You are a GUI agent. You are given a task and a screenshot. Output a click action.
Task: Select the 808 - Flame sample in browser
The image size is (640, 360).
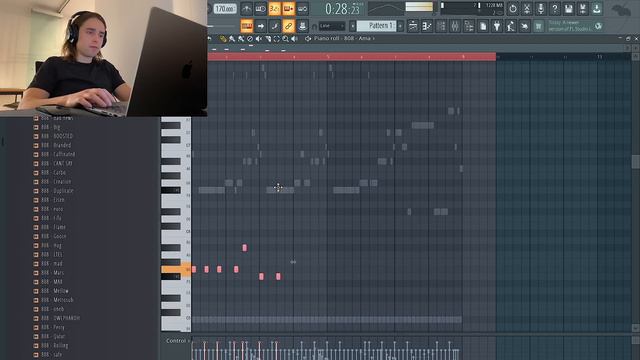click(x=53, y=227)
